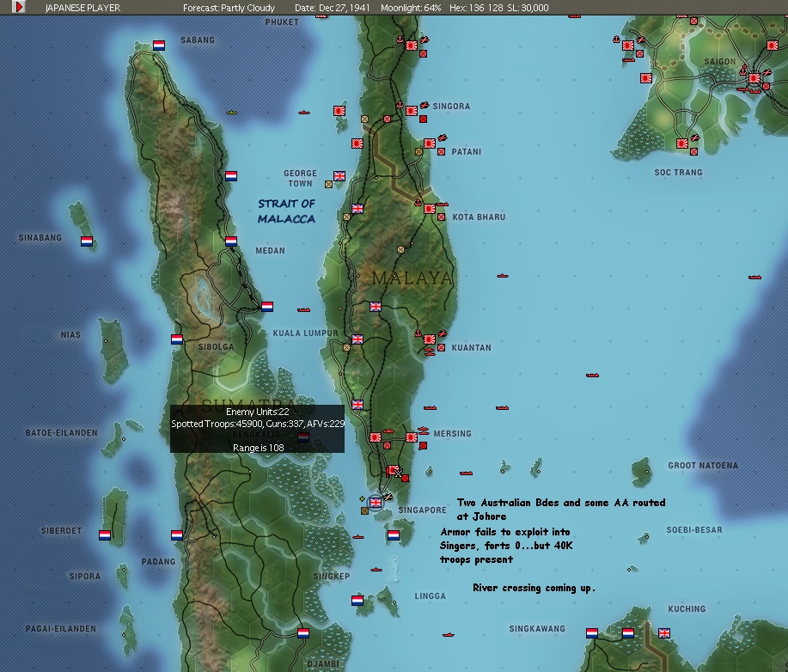788x672 pixels.
Task: Select the Japanese ships at Mersing
Action: tap(424, 431)
